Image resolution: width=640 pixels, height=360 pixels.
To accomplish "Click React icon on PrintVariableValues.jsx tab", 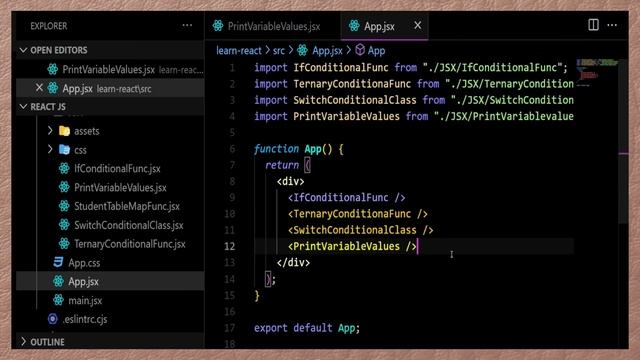I will tap(218, 26).
